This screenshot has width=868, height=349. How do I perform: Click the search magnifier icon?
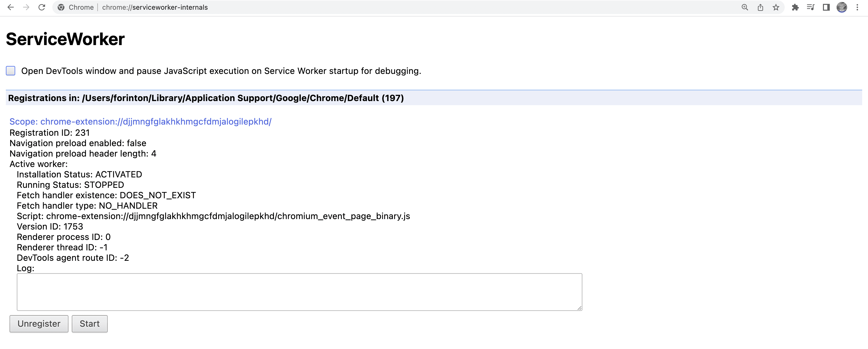pyautogui.click(x=744, y=8)
